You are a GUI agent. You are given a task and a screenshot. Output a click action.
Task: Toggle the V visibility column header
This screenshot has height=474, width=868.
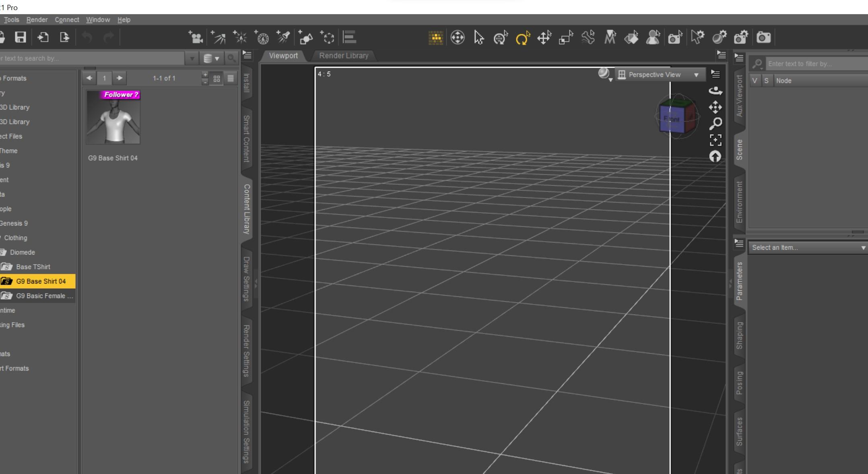[755, 81]
